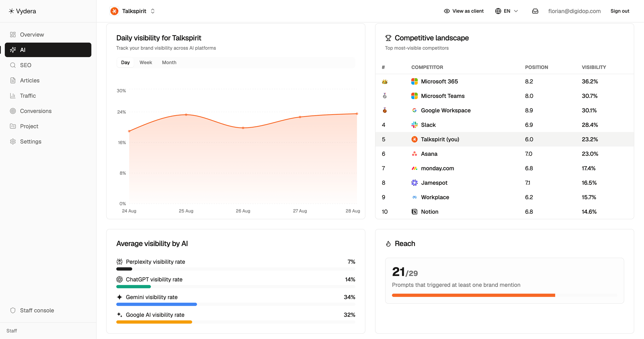
Task: Click the Asana logo icon
Action: coord(414,154)
